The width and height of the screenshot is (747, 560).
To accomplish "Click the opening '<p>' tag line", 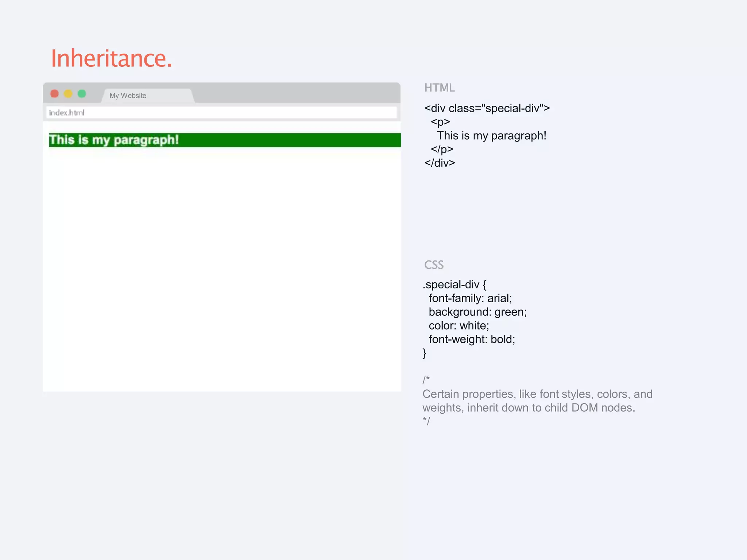I will click(x=440, y=122).
